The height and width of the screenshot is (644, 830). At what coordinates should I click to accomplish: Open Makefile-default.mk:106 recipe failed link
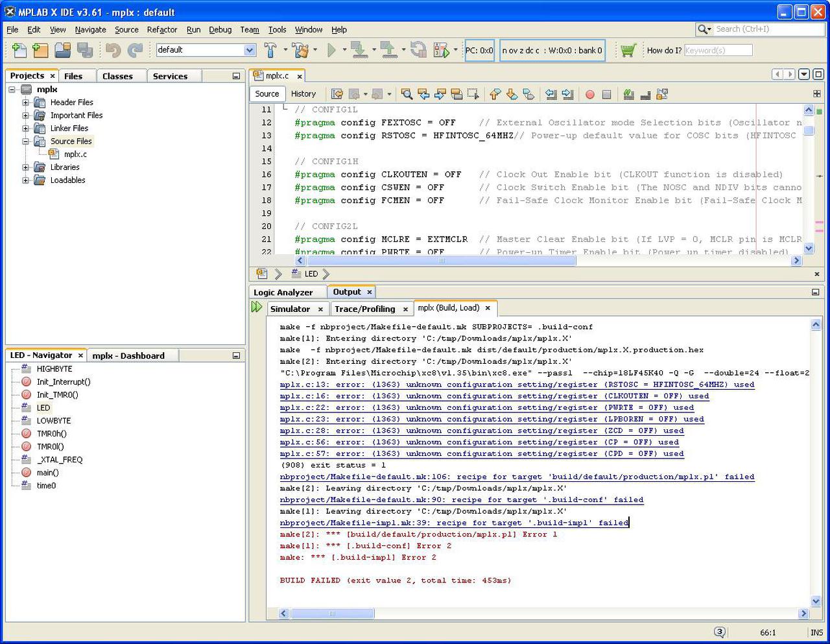517,477
